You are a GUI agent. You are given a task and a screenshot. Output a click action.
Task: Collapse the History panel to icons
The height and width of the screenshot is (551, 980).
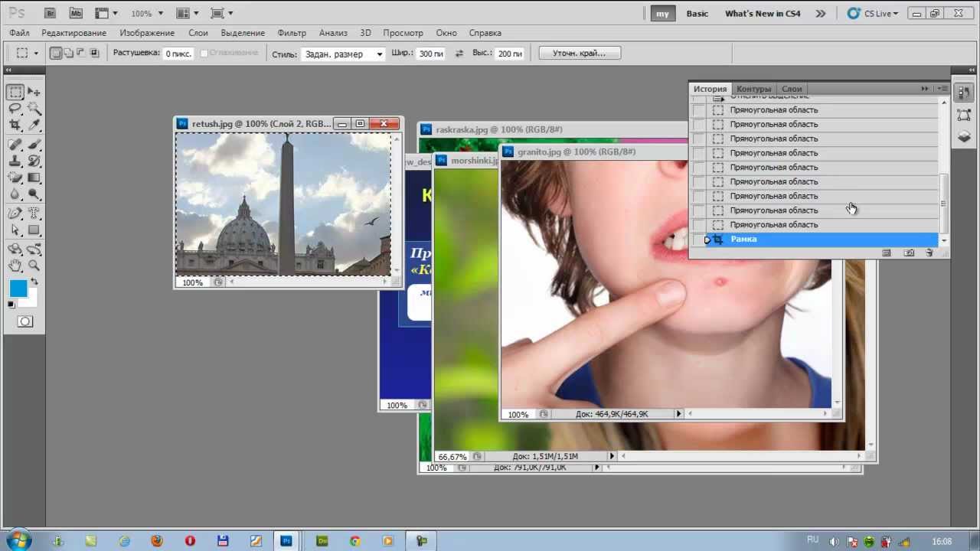coord(925,89)
